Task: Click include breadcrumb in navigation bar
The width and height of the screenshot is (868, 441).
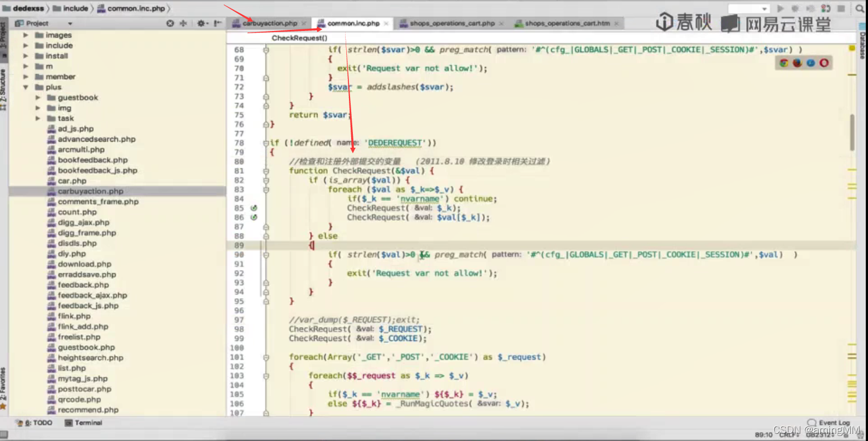Action: (71, 8)
